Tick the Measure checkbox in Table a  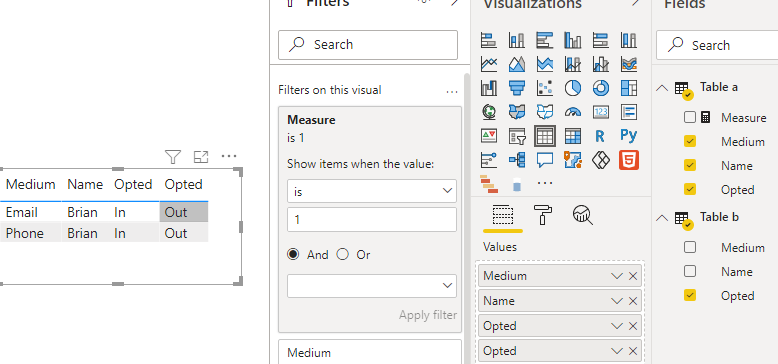[x=690, y=118]
